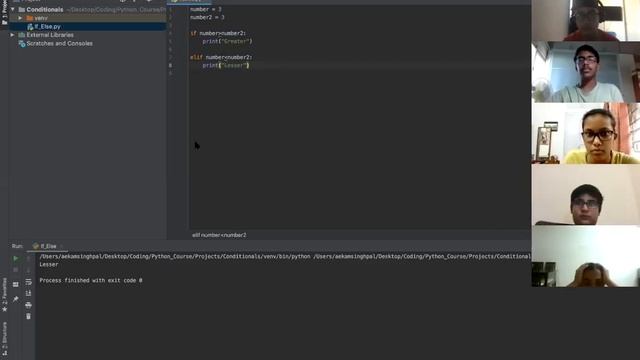Viewport: 640px width, 360px height.
Task: Click the 'Run:' label of the tool window
Action: 17,246
